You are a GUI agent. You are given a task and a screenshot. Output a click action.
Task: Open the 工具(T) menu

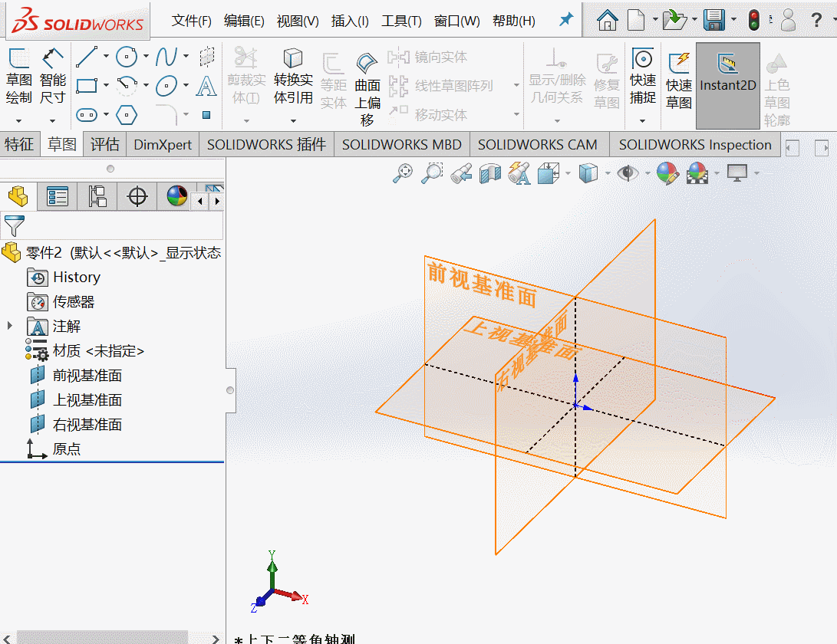click(401, 21)
